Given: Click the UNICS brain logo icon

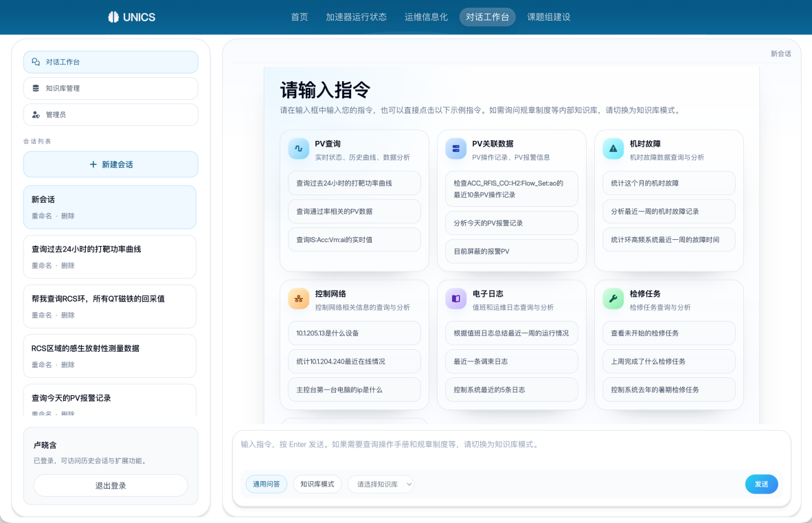Looking at the screenshot, I should click(x=114, y=17).
